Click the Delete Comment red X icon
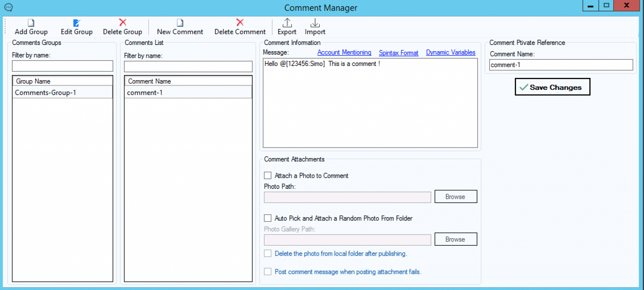Screen dimensions: 644x290 coord(240,22)
